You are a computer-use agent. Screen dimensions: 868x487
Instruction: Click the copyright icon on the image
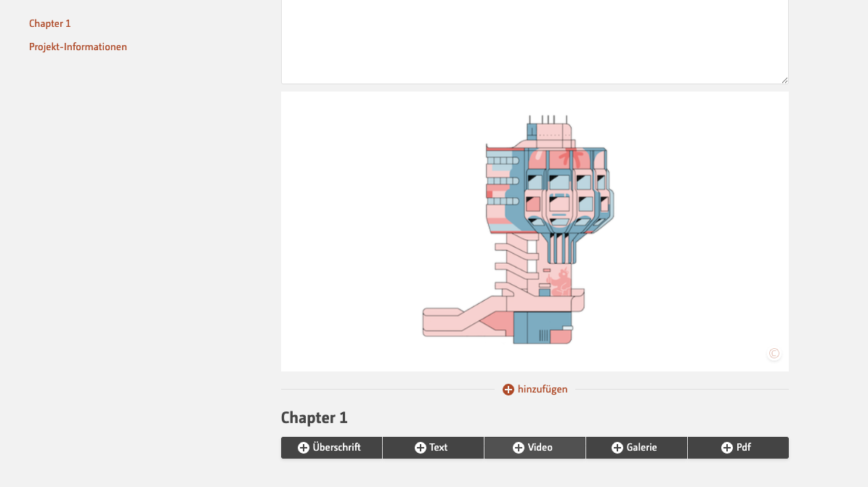point(774,353)
